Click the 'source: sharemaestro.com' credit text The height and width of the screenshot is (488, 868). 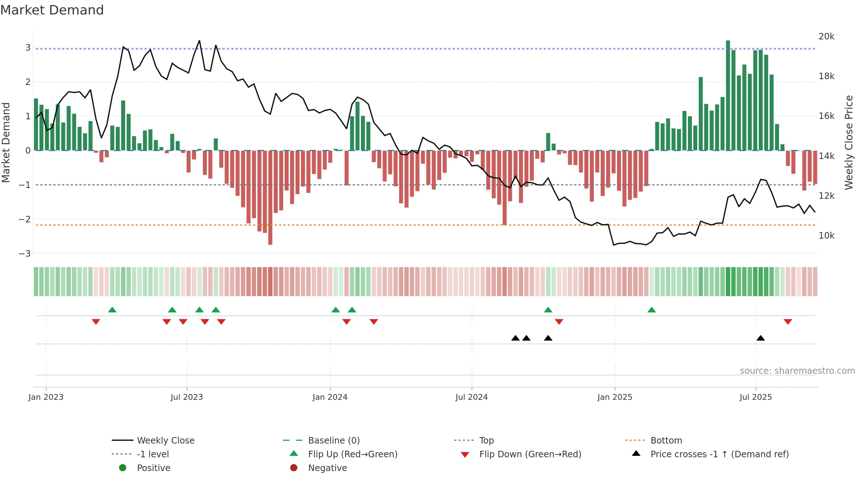797,371
